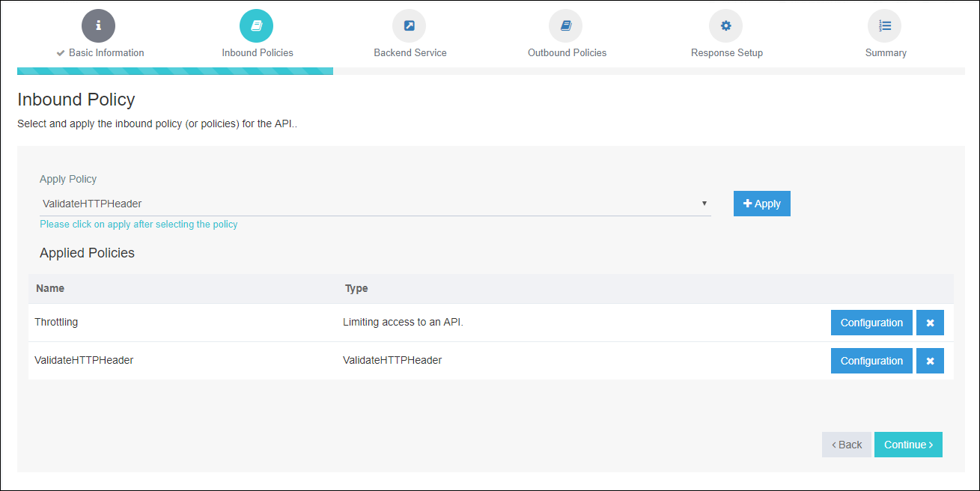
Task: Remove the ValidateHTTPHeader policy with the X icon
Action: [930, 360]
